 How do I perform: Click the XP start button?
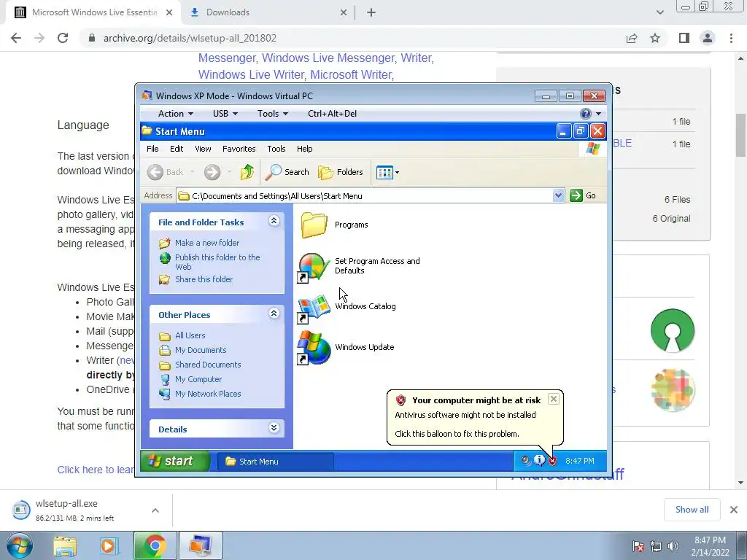click(x=175, y=461)
